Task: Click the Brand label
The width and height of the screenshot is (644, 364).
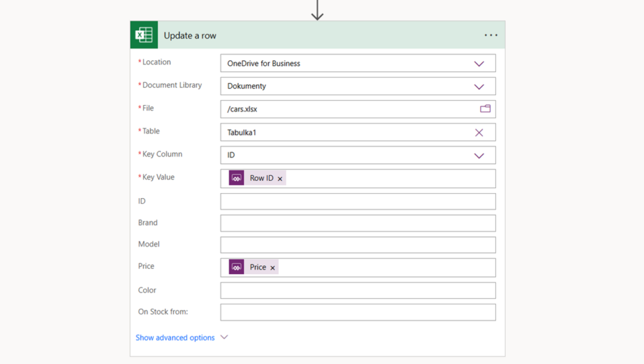Action: click(x=148, y=223)
